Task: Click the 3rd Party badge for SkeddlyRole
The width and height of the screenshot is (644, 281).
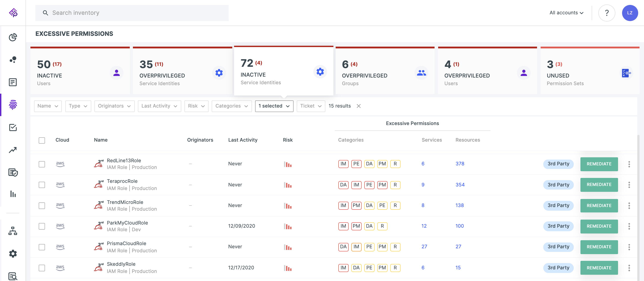Action: point(558,268)
